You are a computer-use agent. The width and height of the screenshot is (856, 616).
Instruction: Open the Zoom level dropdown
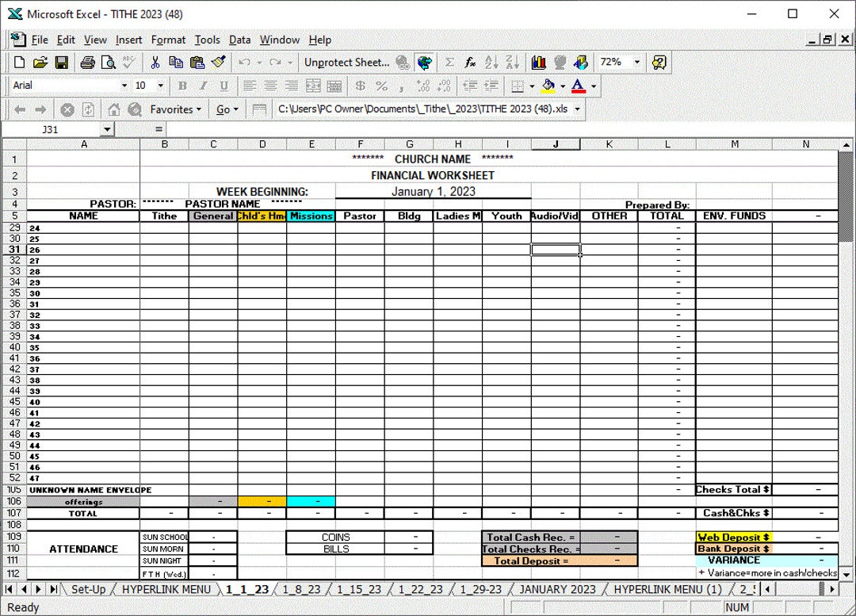point(637,63)
